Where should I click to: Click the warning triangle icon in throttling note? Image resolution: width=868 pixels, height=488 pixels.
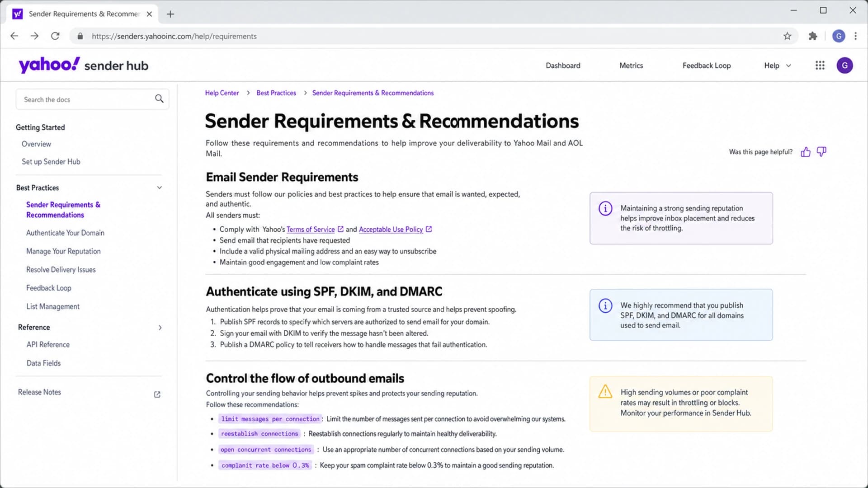tap(605, 391)
